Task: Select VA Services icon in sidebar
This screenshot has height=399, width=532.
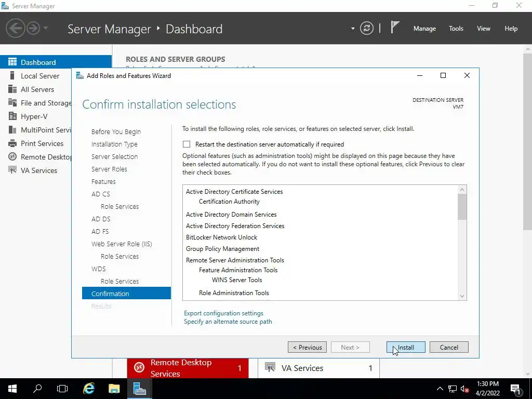Action: click(12, 170)
